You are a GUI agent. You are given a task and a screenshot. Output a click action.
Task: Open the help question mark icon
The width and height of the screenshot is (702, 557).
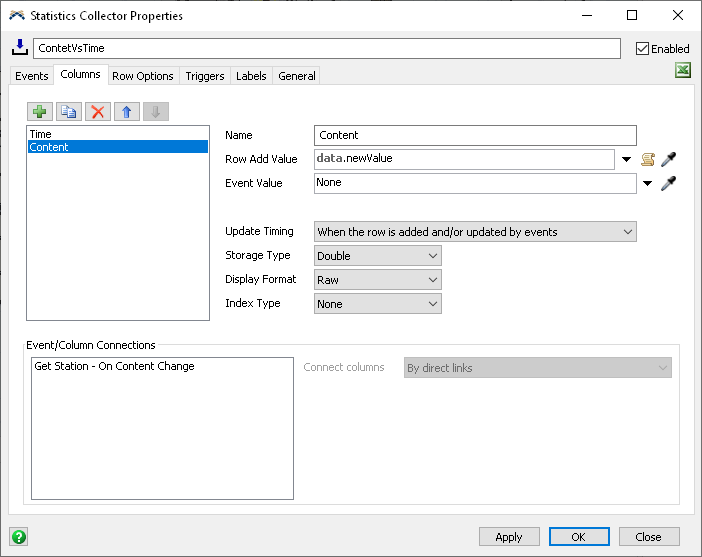pos(18,536)
